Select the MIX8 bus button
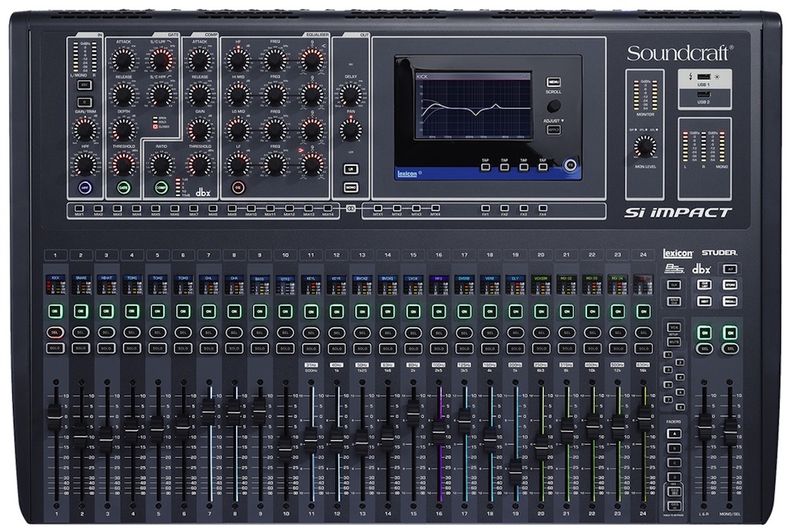The height and width of the screenshot is (532, 787). [x=213, y=208]
